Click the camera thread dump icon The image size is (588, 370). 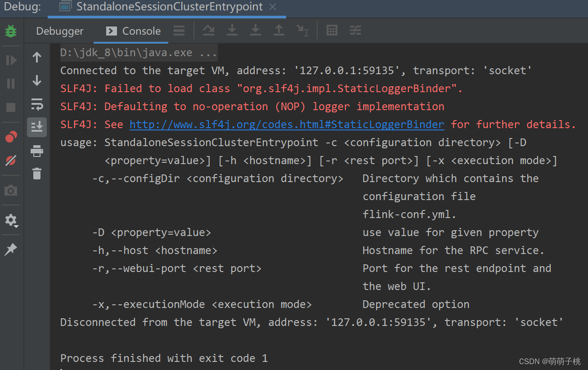point(11,191)
